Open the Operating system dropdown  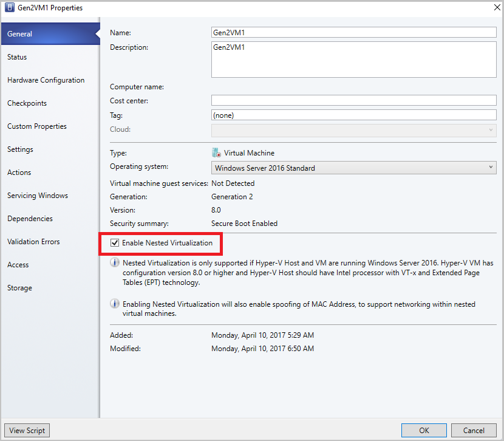click(x=492, y=168)
